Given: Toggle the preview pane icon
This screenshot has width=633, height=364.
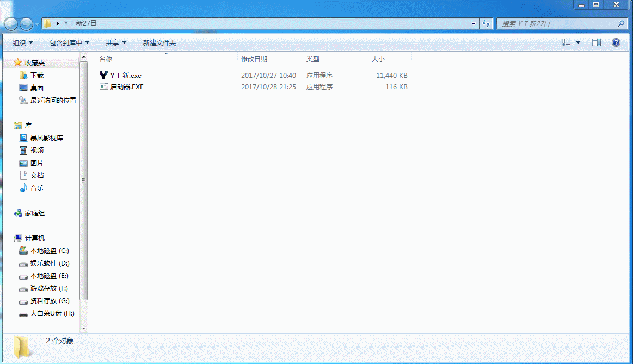Looking at the screenshot, I should [597, 42].
